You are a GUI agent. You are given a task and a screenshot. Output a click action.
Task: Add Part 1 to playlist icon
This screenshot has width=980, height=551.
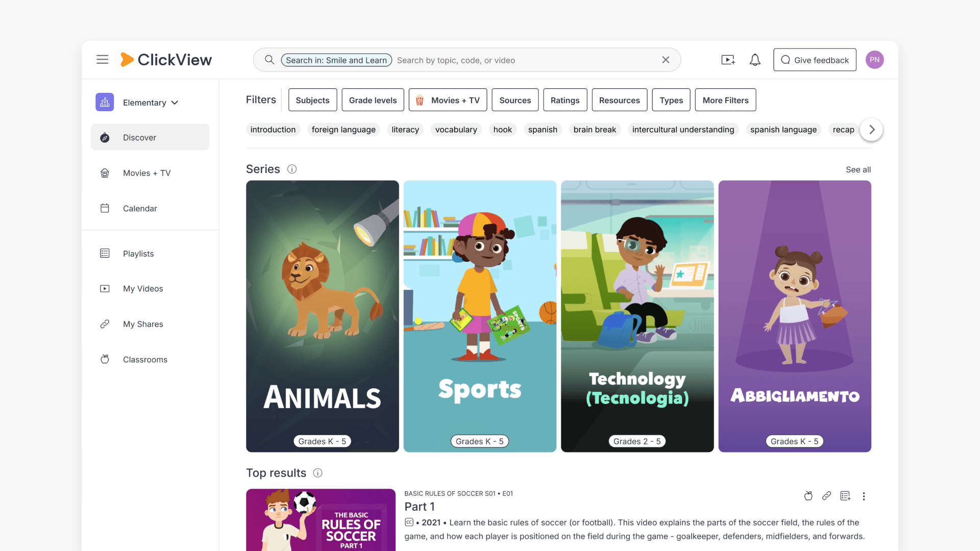[x=845, y=496]
